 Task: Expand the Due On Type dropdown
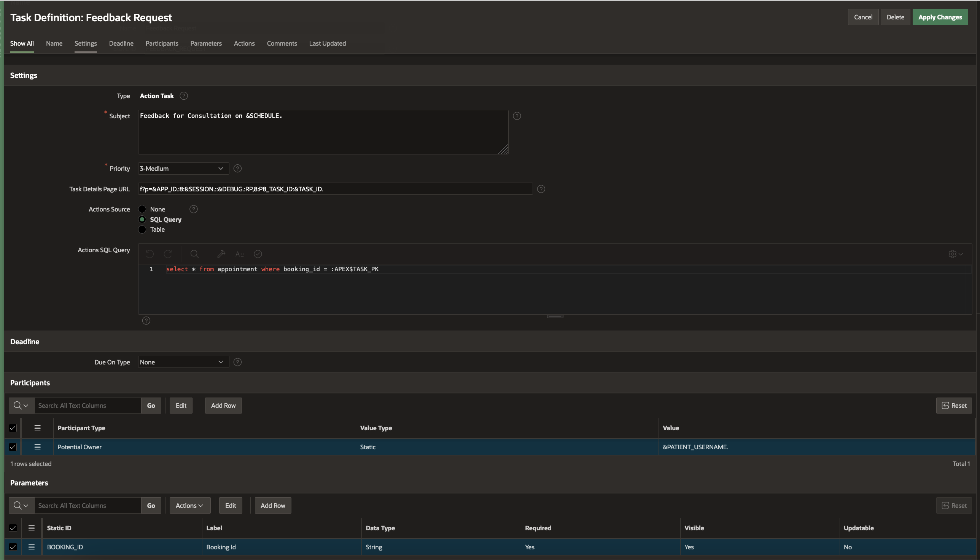click(x=183, y=362)
